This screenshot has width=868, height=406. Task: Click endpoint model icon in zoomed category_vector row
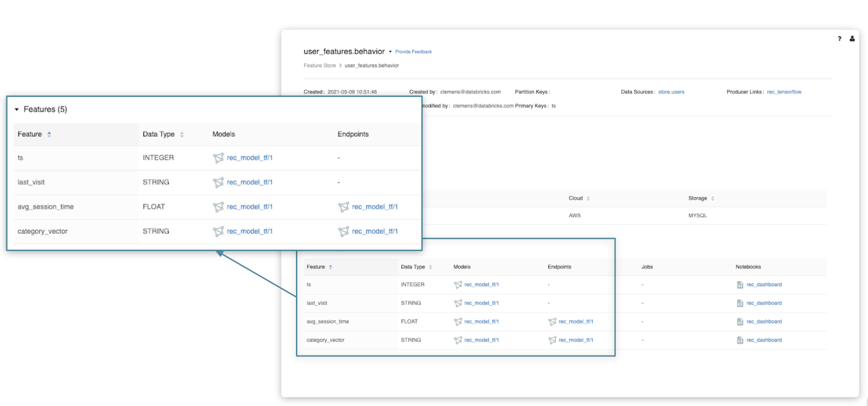click(343, 231)
